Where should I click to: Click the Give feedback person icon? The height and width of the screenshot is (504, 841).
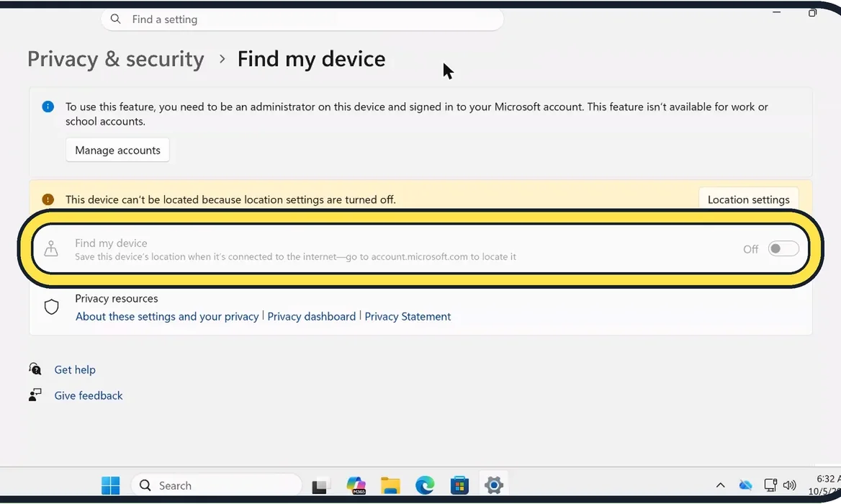point(35,395)
